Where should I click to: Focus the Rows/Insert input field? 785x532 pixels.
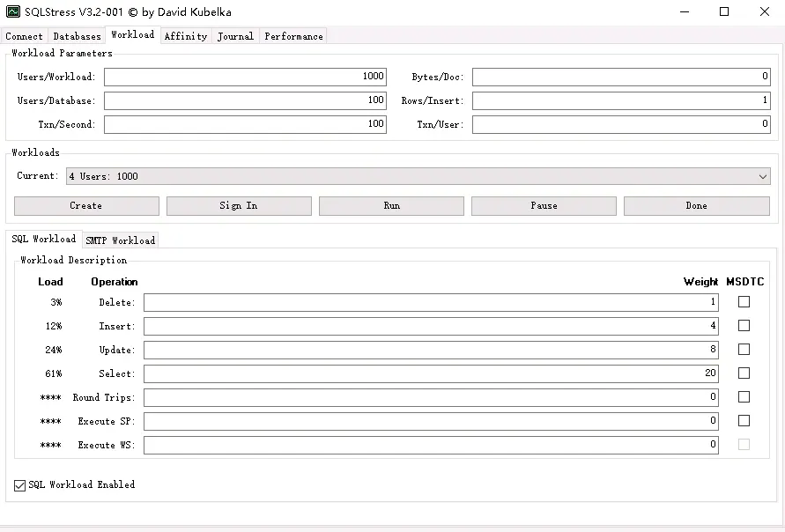621,100
